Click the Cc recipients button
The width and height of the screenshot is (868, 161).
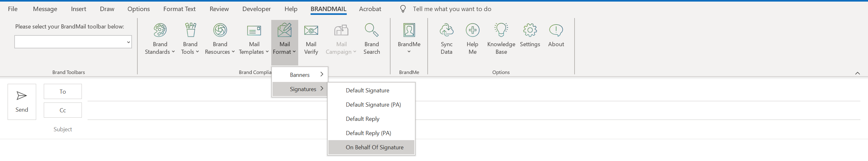(63, 110)
